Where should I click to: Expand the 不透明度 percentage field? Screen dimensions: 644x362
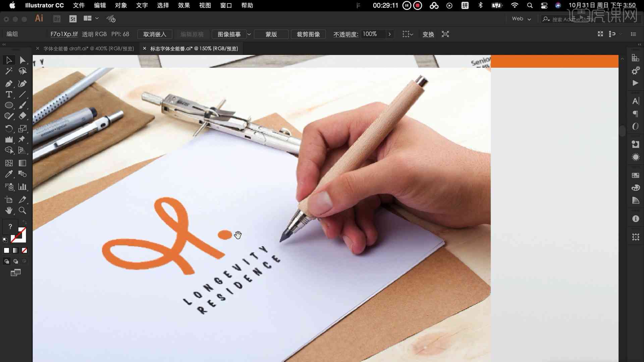[389, 34]
